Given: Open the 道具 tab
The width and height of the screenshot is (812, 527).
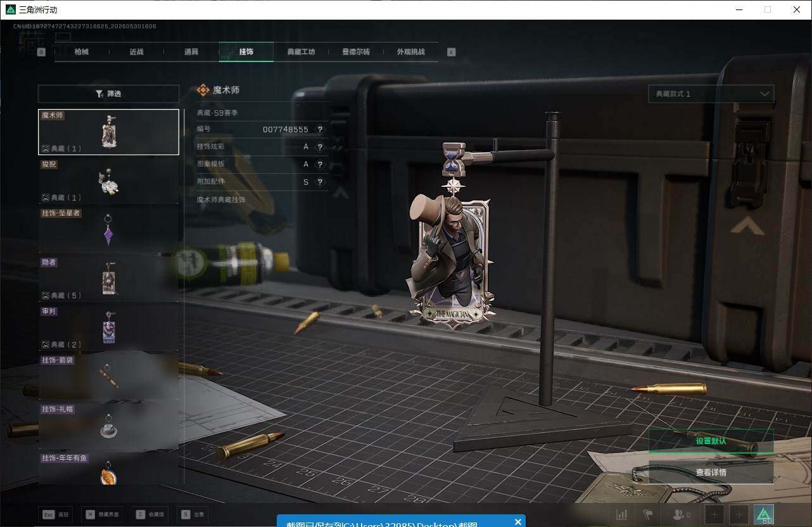Looking at the screenshot, I should click(x=191, y=52).
